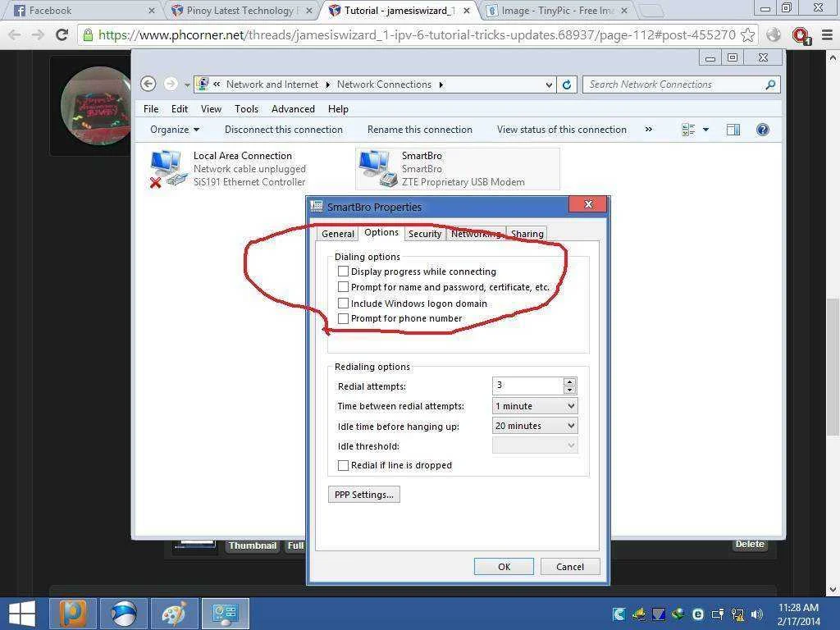Open the File menu
Screen dimensions: 840x630
[151, 109]
